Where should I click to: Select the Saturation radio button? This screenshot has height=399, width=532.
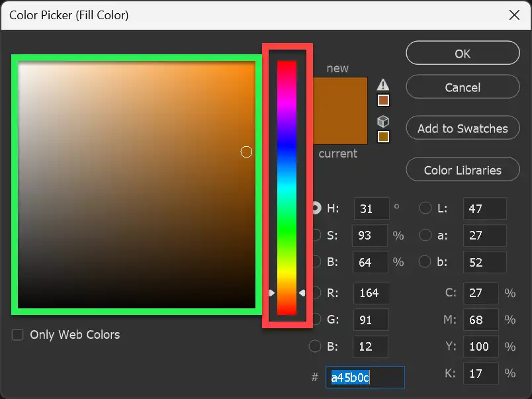(316, 235)
